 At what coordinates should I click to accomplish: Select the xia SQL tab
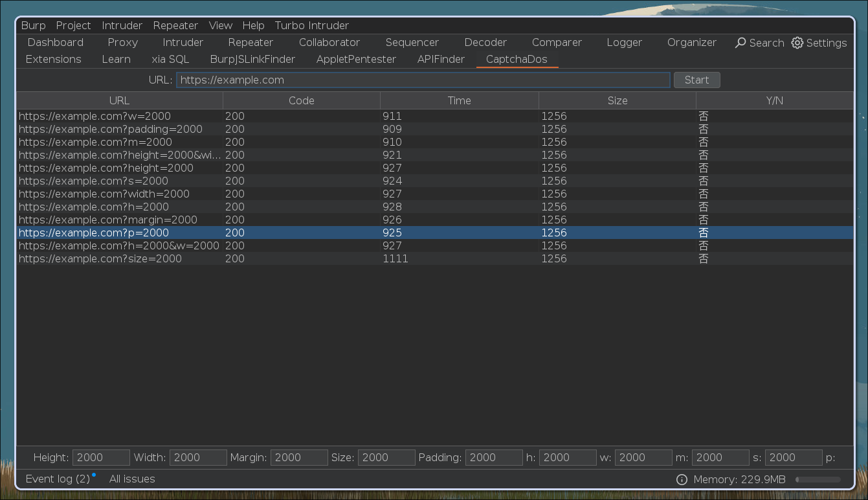pos(170,59)
